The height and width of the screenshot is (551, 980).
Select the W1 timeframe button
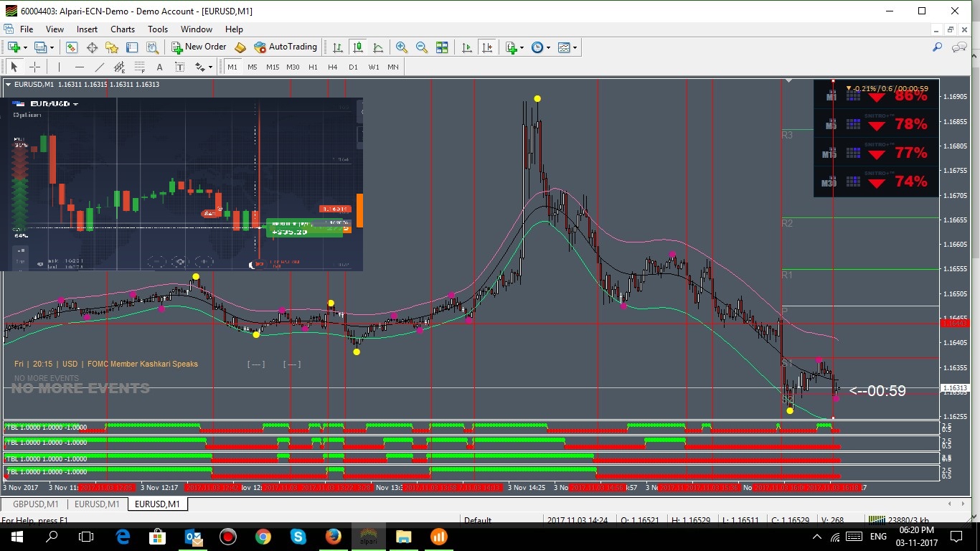pos(374,67)
